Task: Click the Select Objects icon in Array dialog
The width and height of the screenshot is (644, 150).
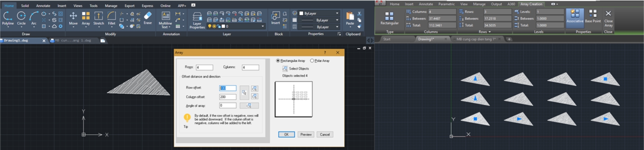Action: pyautogui.click(x=285, y=69)
